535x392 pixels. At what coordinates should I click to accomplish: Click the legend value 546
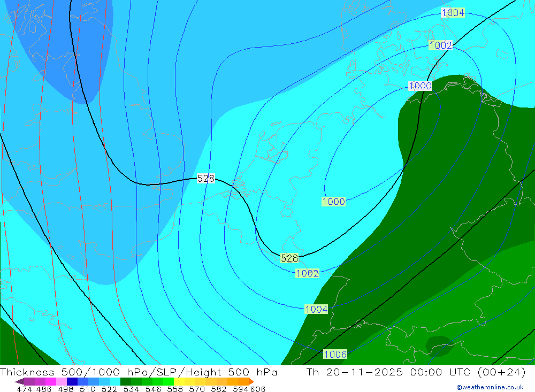(153, 389)
